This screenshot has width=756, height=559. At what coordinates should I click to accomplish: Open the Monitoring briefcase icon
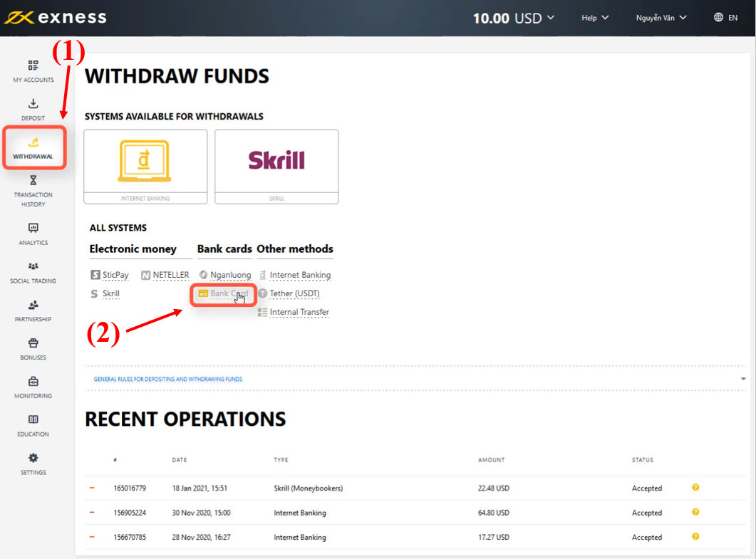pos(33,381)
